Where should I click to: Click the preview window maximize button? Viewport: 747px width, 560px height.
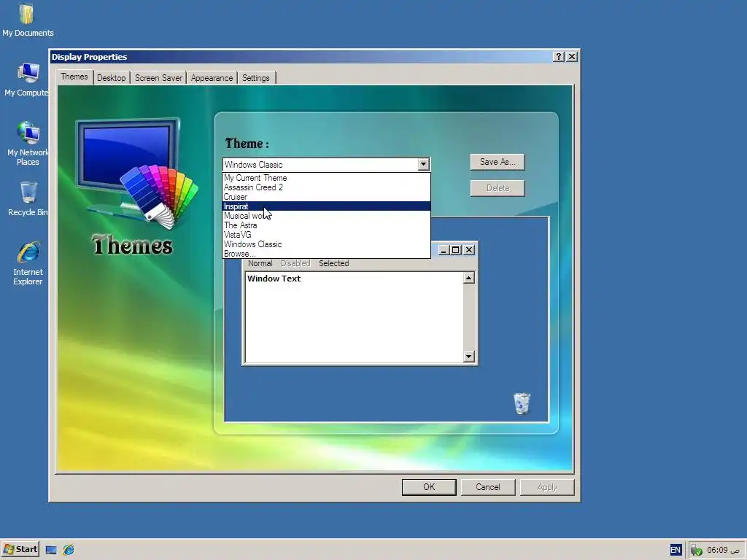tap(455, 250)
